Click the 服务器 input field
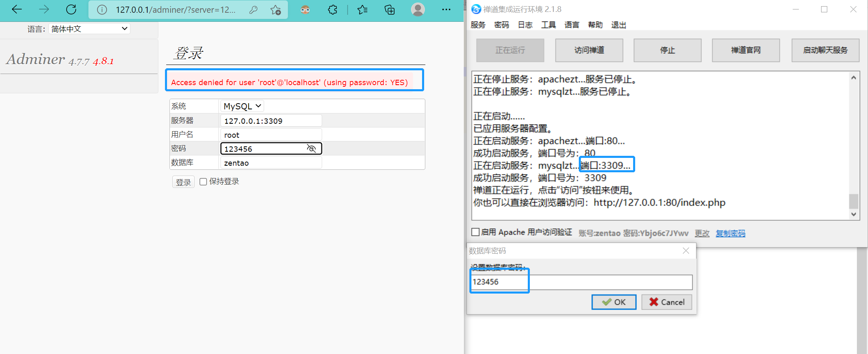 point(271,121)
